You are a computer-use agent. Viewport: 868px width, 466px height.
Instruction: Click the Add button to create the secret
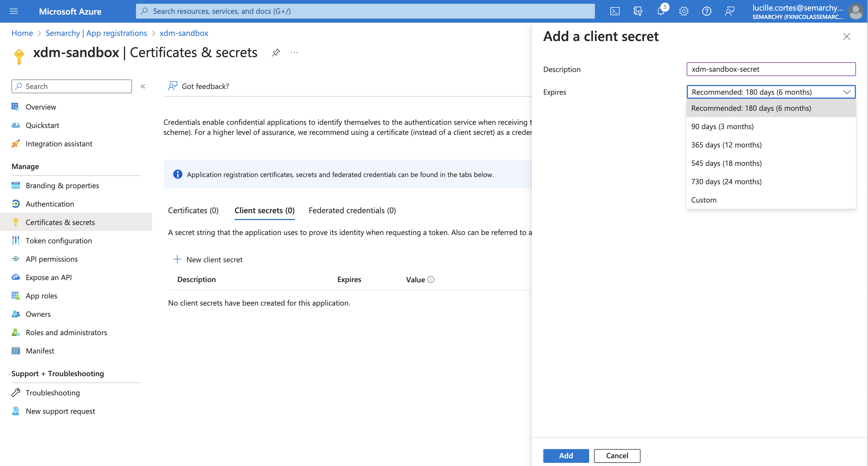click(x=566, y=456)
